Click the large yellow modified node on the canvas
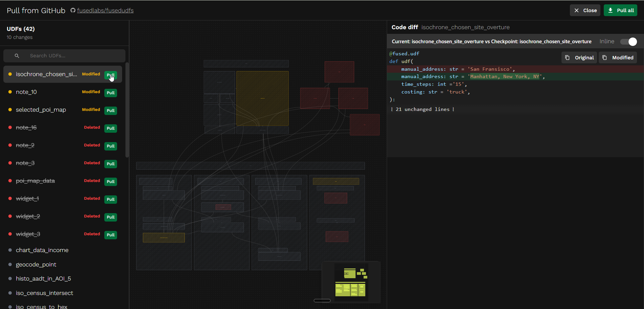644x309 pixels. 263,98
